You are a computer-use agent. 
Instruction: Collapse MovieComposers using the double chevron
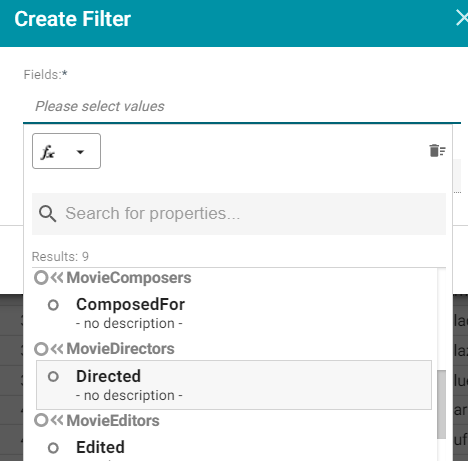pos(57,277)
